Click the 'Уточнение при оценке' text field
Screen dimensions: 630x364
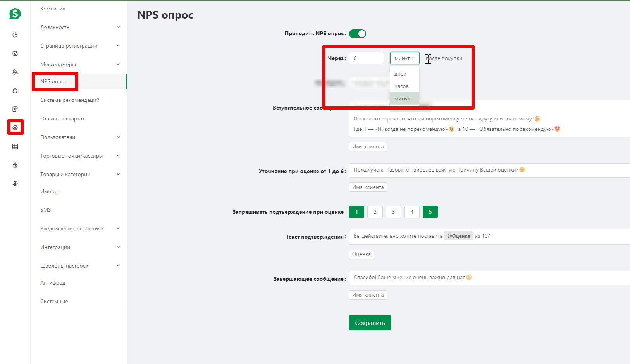489,170
